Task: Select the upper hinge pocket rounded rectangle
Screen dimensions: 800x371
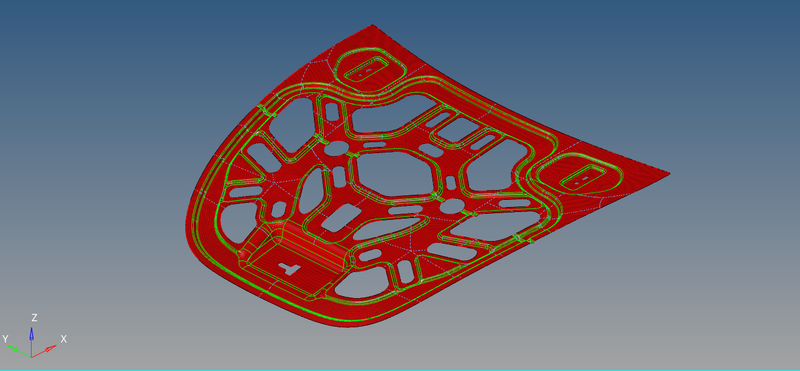Action: [368, 68]
